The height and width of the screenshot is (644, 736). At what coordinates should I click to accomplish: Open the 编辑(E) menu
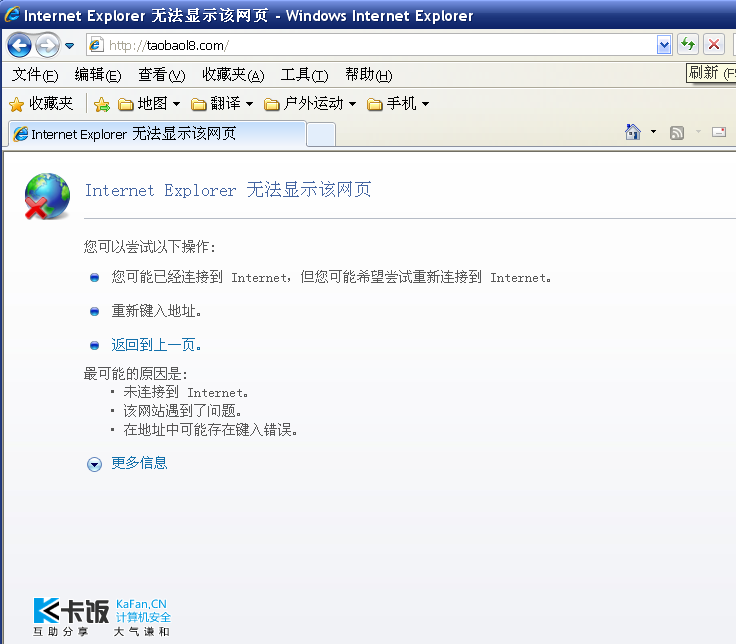98,75
